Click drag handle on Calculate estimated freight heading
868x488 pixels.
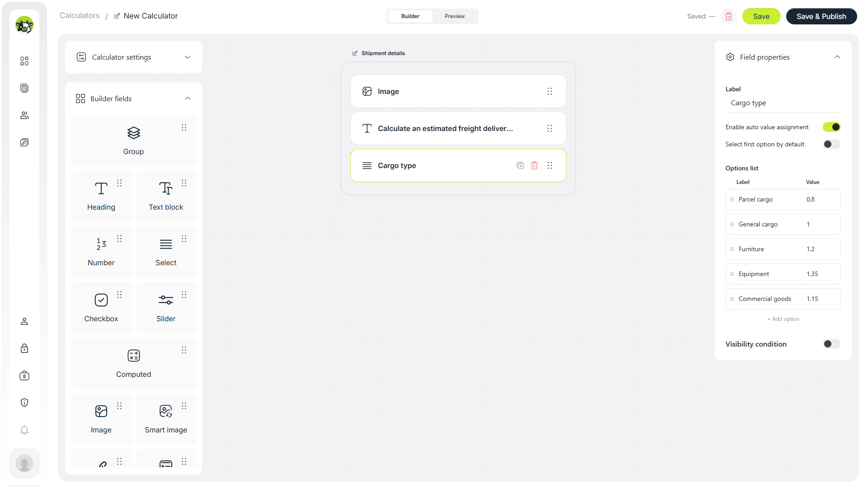pyautogui.click(x=550, y=128)
